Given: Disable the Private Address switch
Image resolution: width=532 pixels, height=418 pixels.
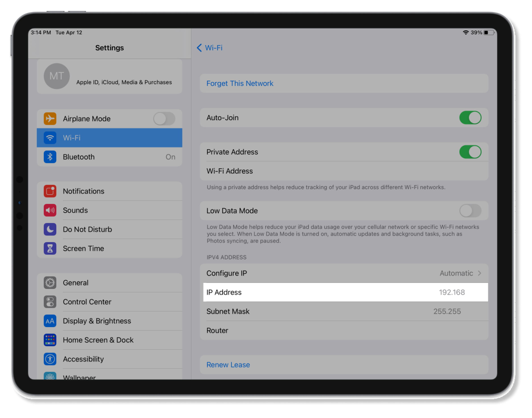Looking at the screenshot, I should point(470,152).
